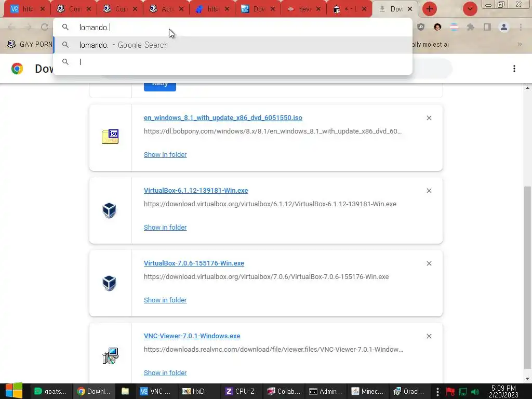Show VirtualBox 6.1.12 in folder
532x399 pixels.
(x=165, y=228)
